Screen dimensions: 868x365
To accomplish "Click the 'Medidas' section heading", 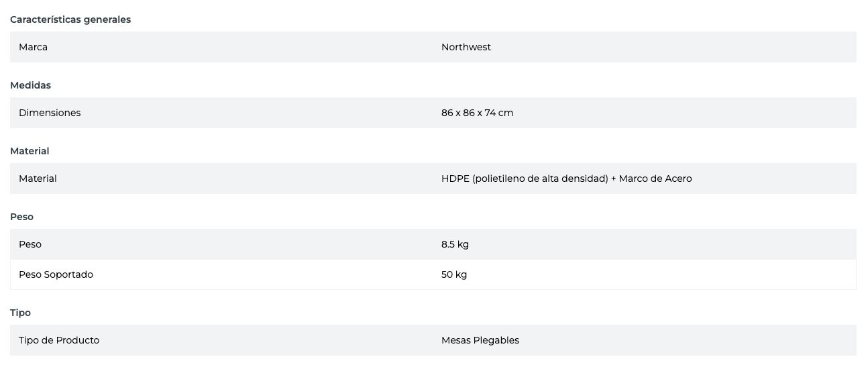I will point(30,85).
